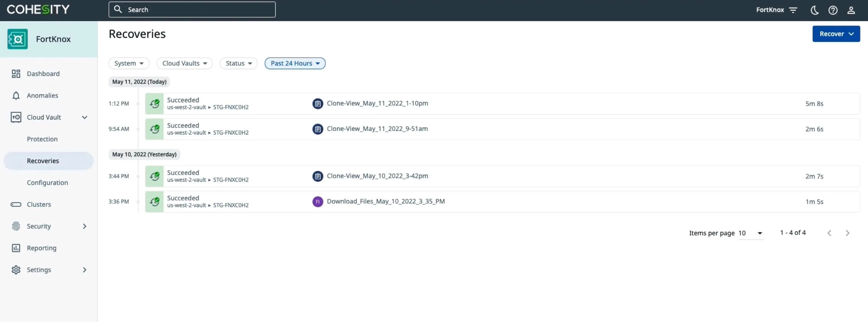Expand the Settings submenu chevron
The height and width of the screenshot is (322, 868).
click(x=85, y=270)
